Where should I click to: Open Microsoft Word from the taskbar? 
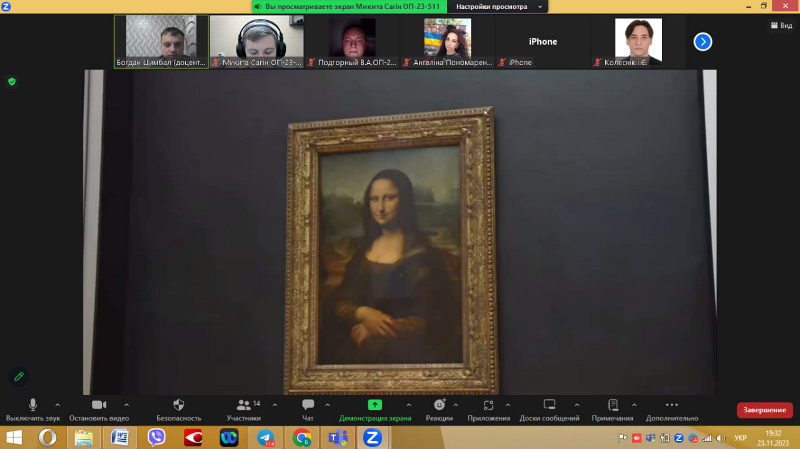point(120,438)
